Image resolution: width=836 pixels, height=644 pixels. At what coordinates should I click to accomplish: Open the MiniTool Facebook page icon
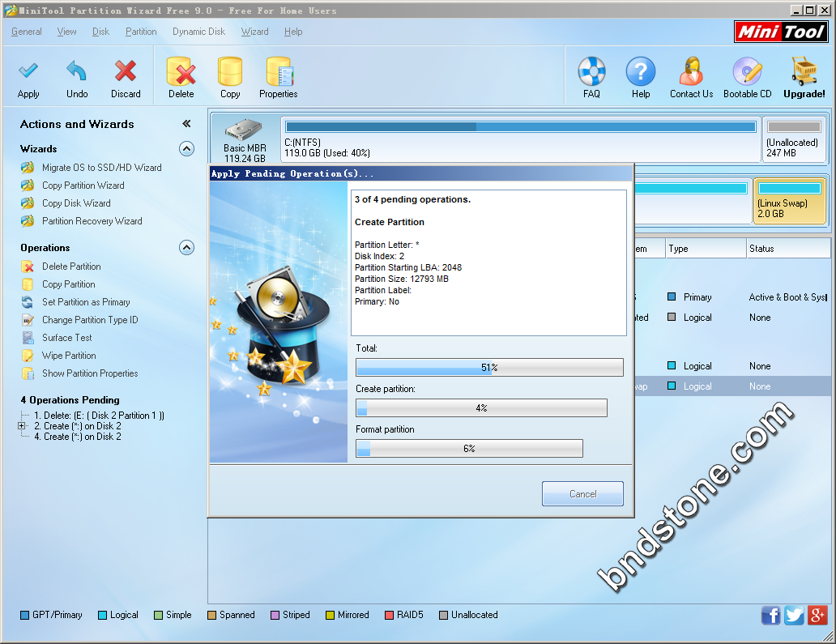tap(770, 615)
